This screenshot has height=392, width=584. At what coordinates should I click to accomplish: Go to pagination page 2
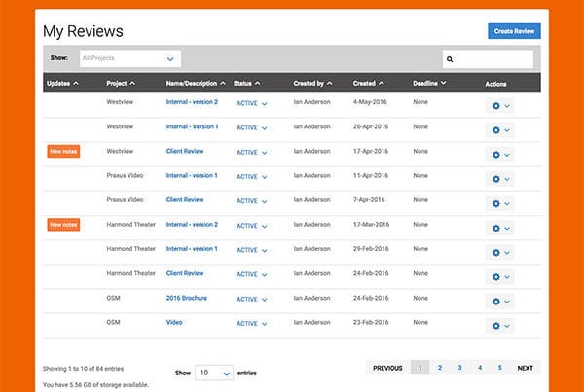(x=440, y=368)
